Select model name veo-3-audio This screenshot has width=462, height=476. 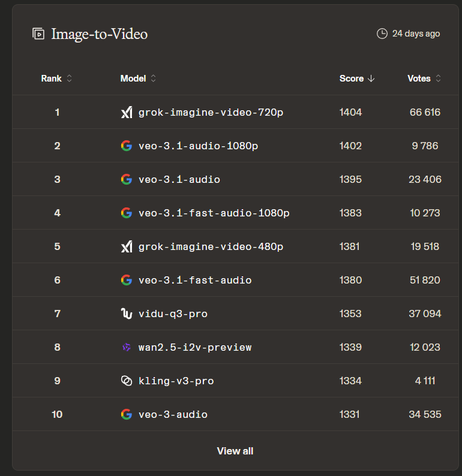[x=173, y=414]
